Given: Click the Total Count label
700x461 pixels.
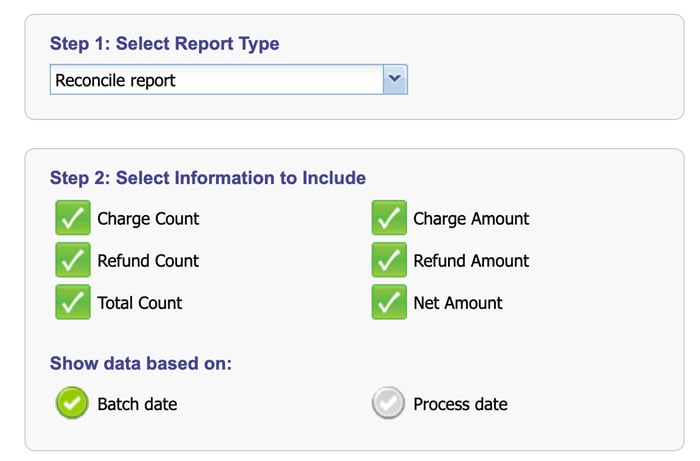Looking at the screenshot, I should pos(140,303).
